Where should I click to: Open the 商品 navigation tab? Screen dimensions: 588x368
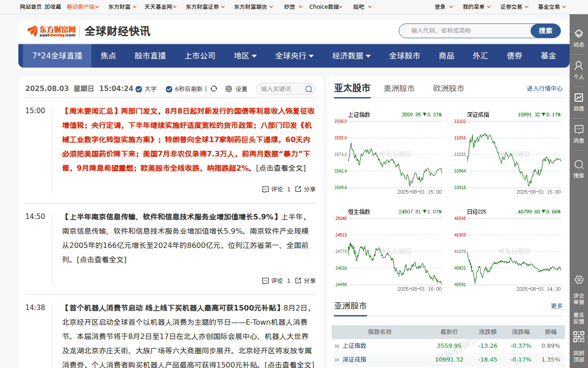pyautogui.click(x=447, y=56)
